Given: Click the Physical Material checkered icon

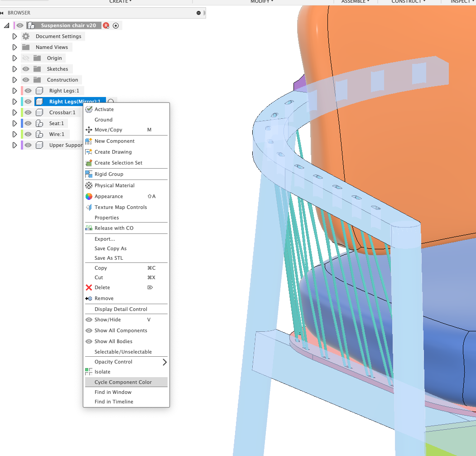Looking at the screenshot, I should (x=89, y=185).
